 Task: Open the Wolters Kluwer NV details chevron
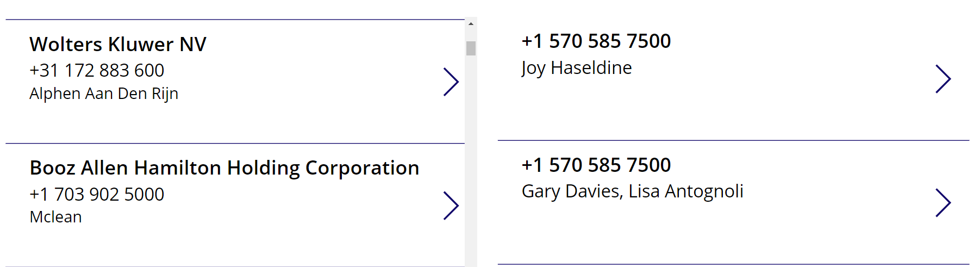[x=451, y=82]
